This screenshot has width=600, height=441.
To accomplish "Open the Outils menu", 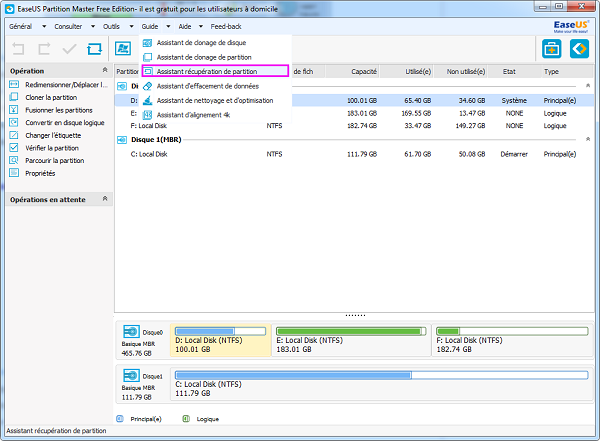I will pyautogui.click(x=111, y=26).
